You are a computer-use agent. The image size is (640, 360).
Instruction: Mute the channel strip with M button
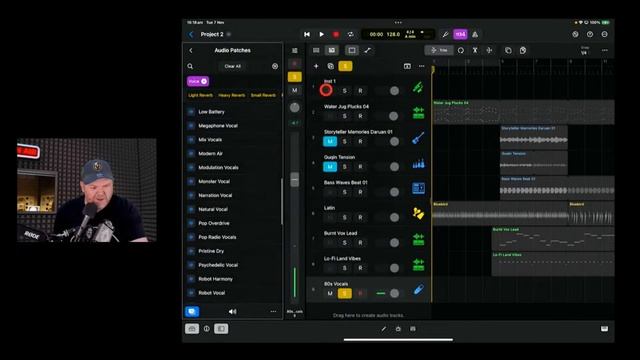coord(295,90)
